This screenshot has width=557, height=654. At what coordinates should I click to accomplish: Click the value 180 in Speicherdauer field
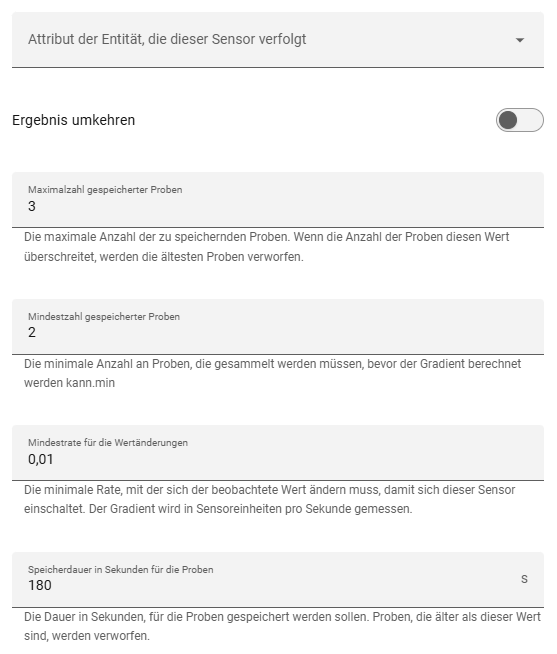pos(40,586)
